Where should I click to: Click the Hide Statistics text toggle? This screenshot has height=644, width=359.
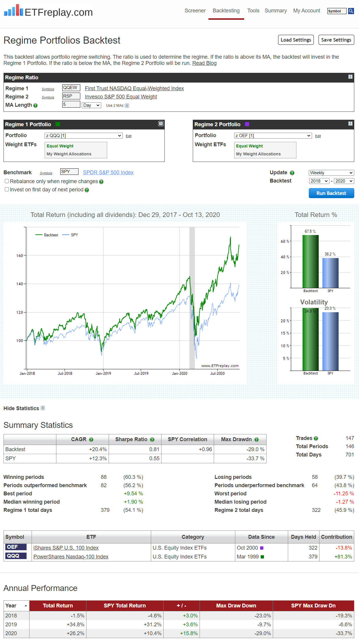[21, 408]
